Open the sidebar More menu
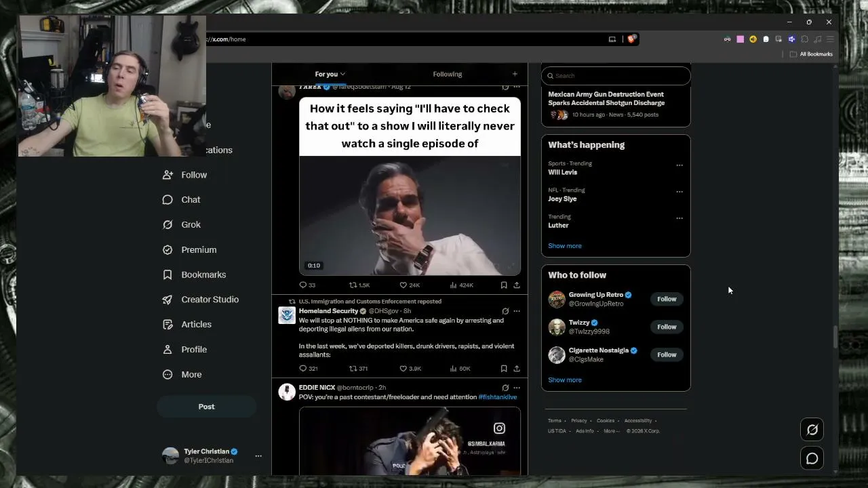 [182, 375]
